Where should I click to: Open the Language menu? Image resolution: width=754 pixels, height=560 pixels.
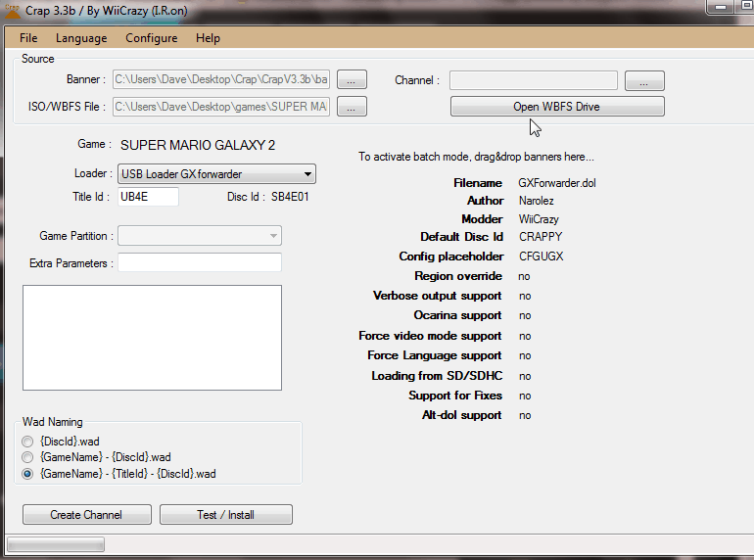pos(81,38)
